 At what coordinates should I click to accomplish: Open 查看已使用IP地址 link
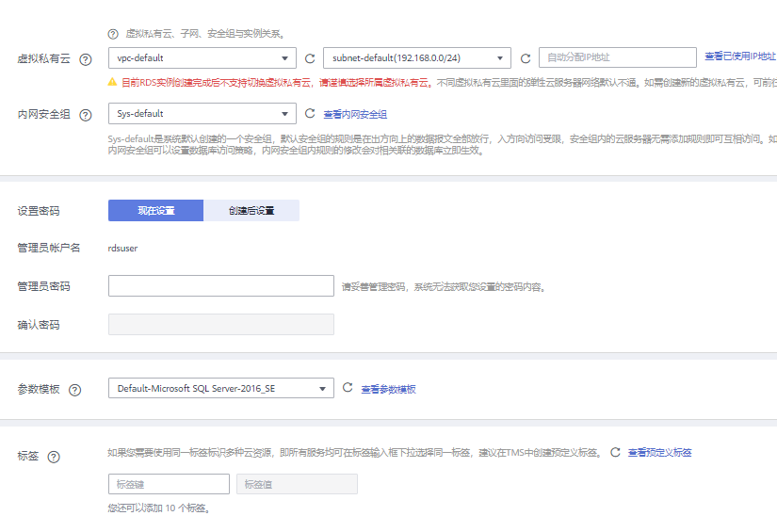(x=740, y=56)
